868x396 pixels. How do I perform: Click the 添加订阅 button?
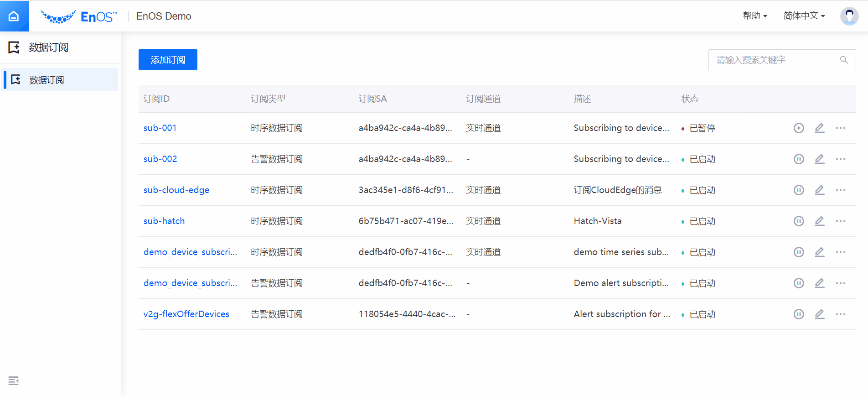[168, 60]
